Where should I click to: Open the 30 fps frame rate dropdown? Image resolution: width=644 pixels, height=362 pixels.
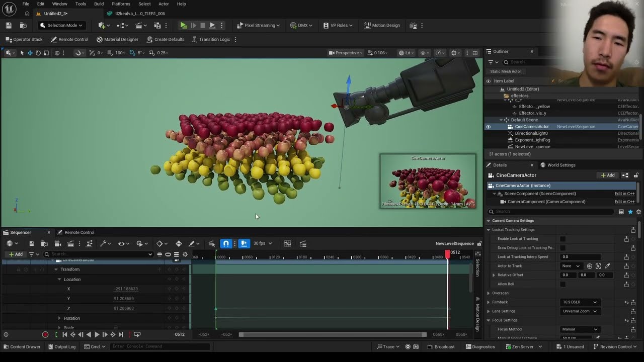(263, 243)
